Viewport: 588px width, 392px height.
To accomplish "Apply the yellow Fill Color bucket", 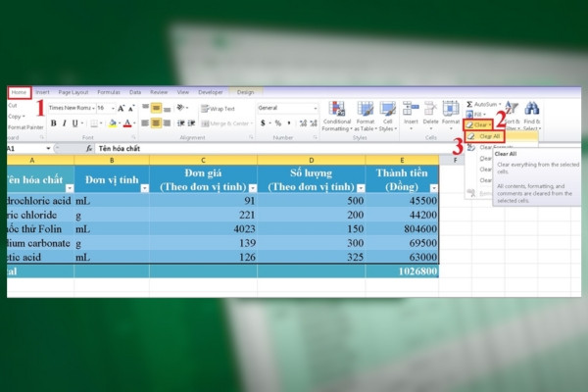I will tap(112, 123).
